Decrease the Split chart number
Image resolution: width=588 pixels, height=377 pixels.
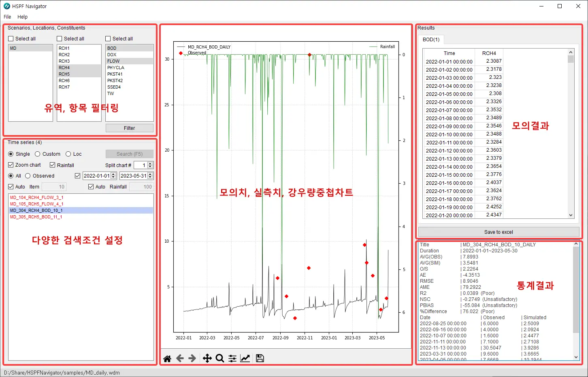[x=150, y=167]
